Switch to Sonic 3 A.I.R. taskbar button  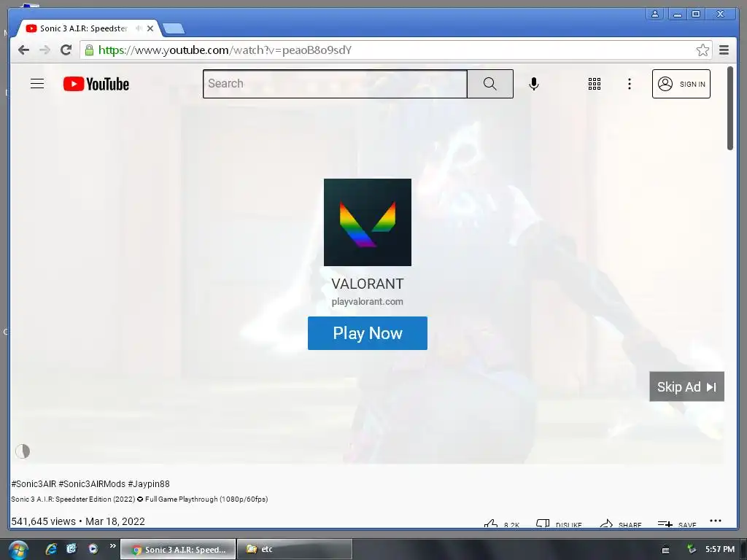178,550
